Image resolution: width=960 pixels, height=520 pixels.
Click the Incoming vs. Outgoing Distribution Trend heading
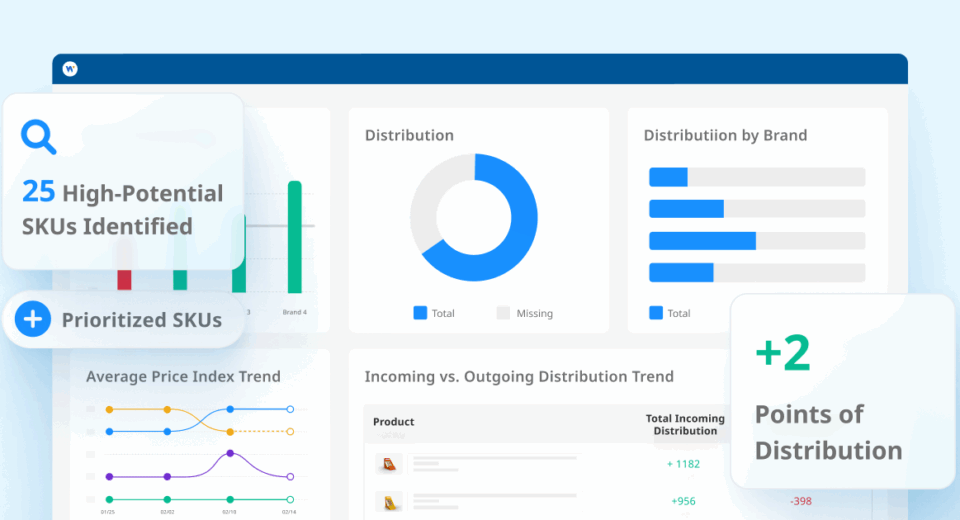pos(519,376)
